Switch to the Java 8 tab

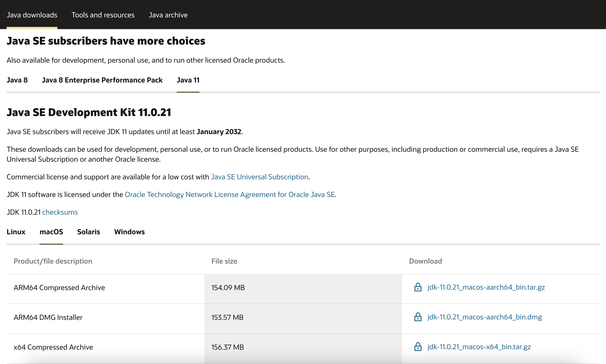coord(17,80)
